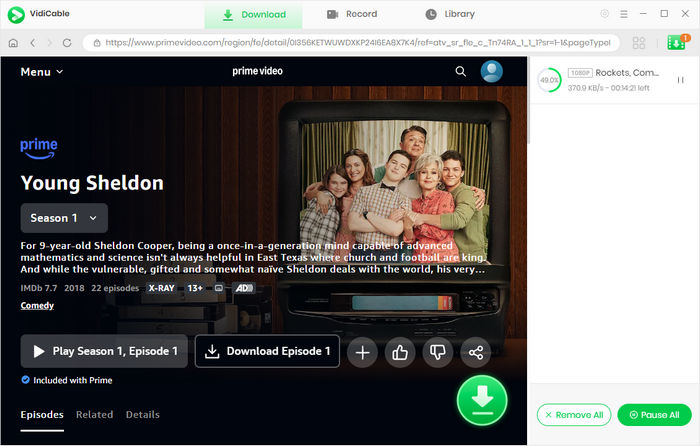
Task: Play Season 1, Episode 1
Action: coord(104,351)
